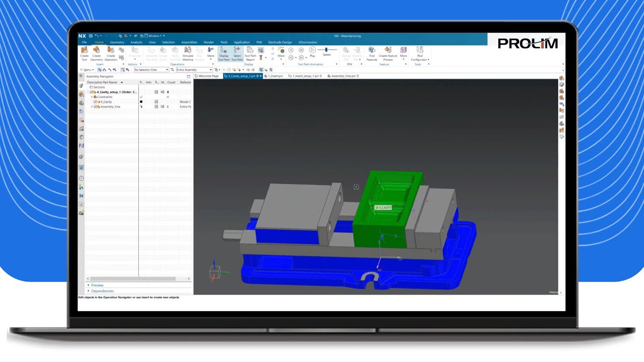The width and height of the screenshot is (644, 362).
Task: Toggle Select Tool Path
Action: click(237, 53)
